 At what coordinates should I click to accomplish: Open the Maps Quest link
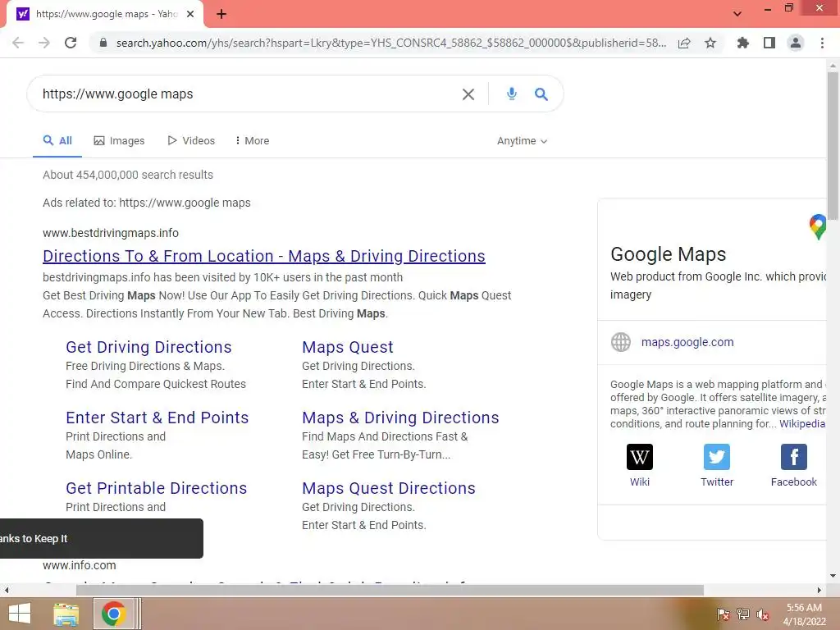coord(348,347)
